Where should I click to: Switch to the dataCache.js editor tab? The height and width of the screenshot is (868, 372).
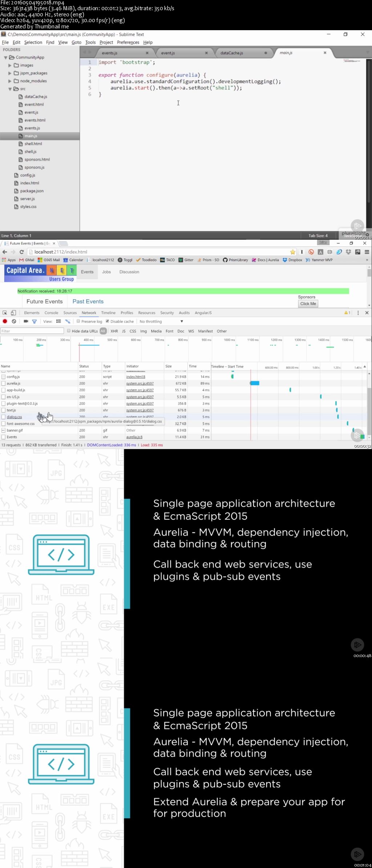(231, 53)
